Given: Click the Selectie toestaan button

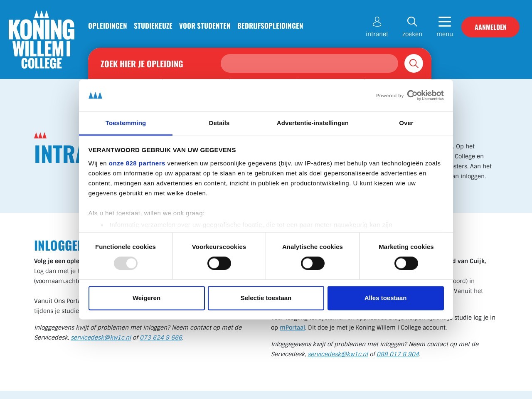Looking at the screenshot, I should (x=266, y=298).
